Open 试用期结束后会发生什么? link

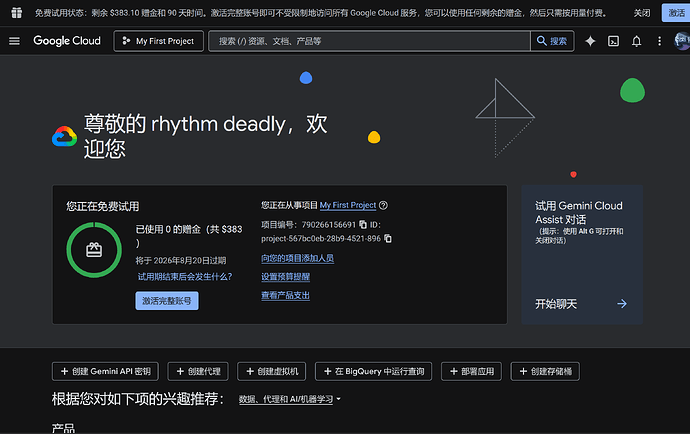click(185, 276)
